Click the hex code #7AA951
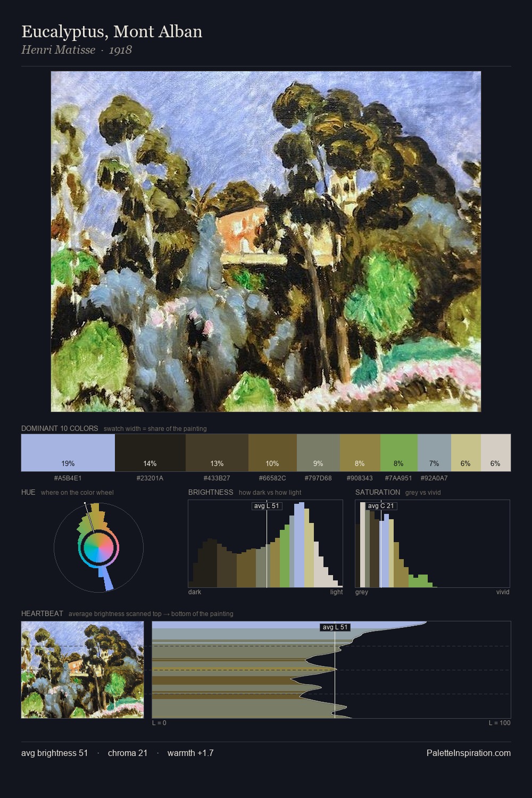 tap(399, 478)
